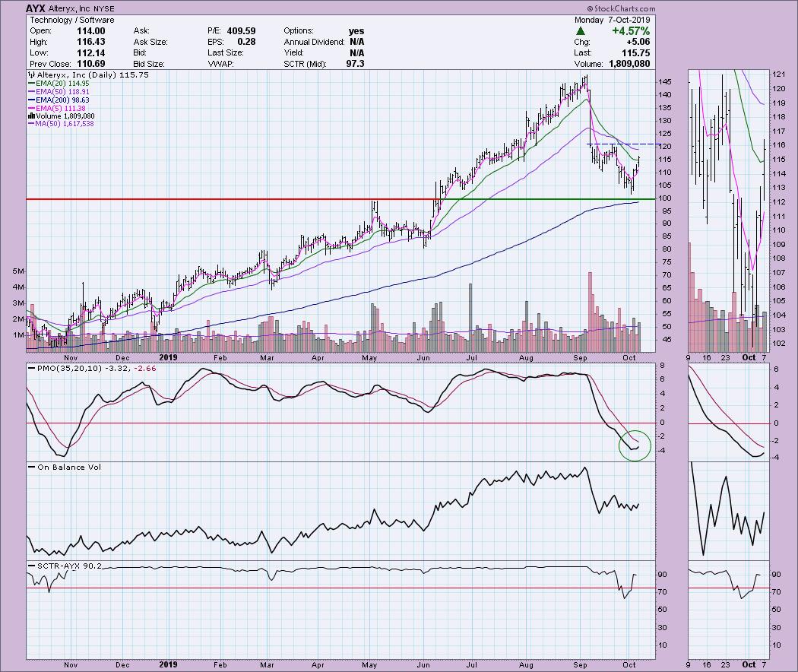Click the Last price 115.75
798x672 pixels.
coord(635,53)
